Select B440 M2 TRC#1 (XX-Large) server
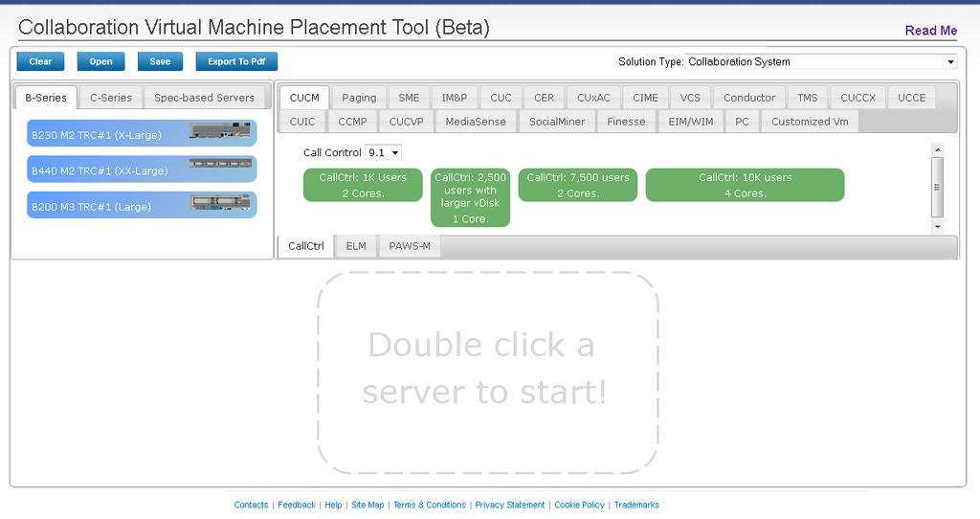This screenshot has width=980, height=519. click(142, 169)
